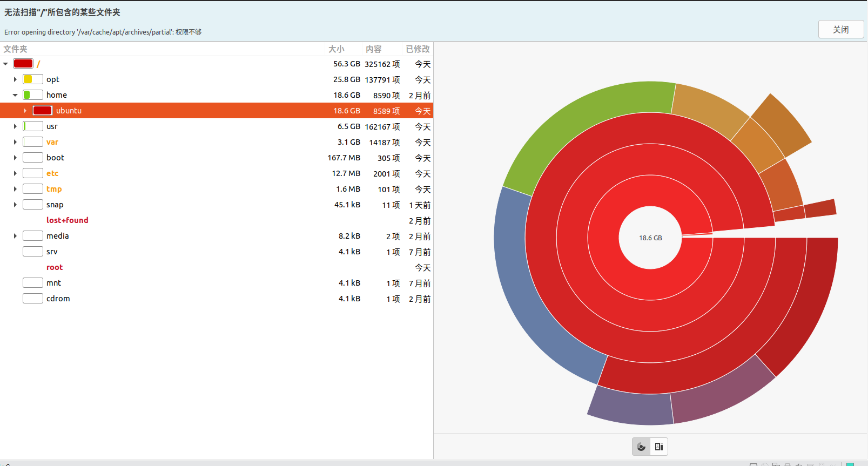Click the 162167 项 contents value
Viewport: 868px width, 466px height.
382,126
